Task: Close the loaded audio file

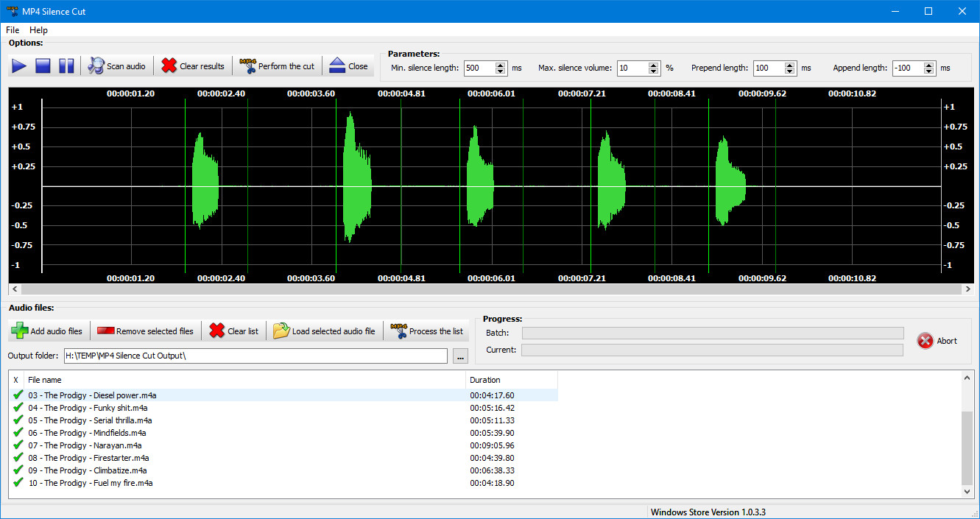Action: (x=348, y=66)
